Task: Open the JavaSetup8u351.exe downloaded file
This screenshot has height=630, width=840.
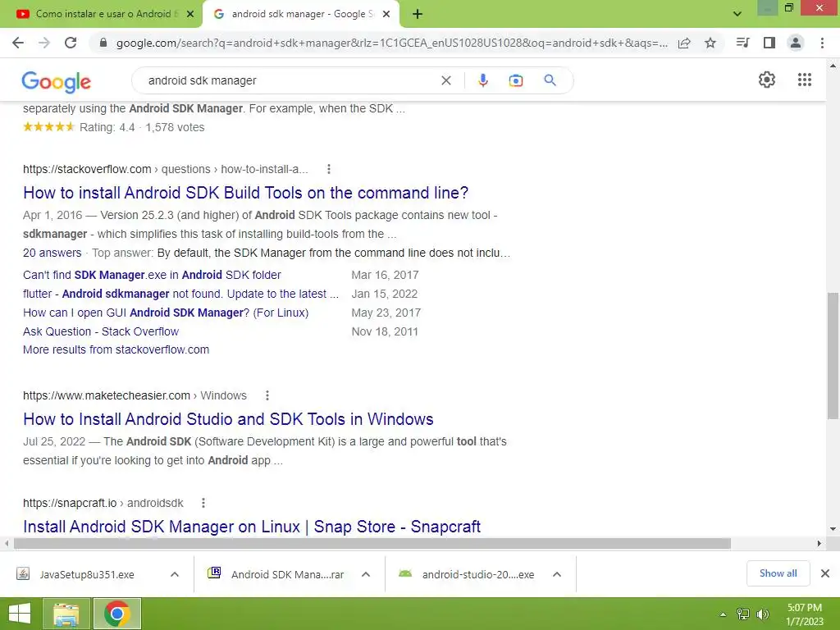Action: (87, 574)
